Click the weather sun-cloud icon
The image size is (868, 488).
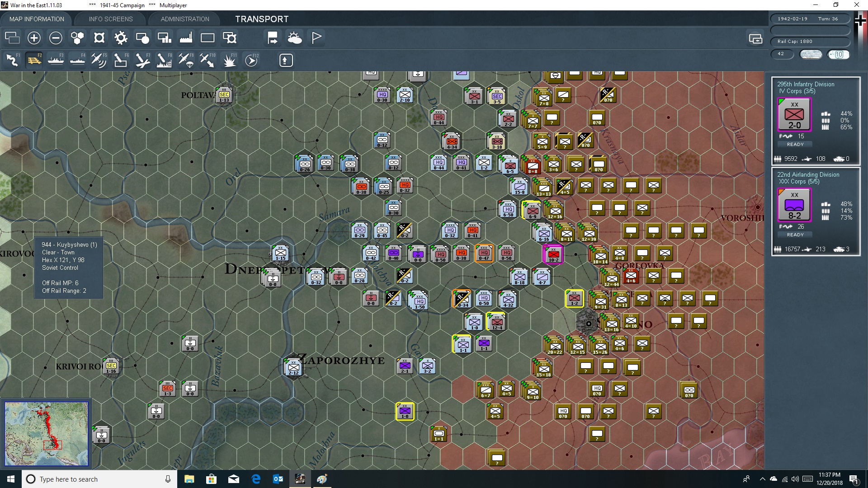coord(295,38)
